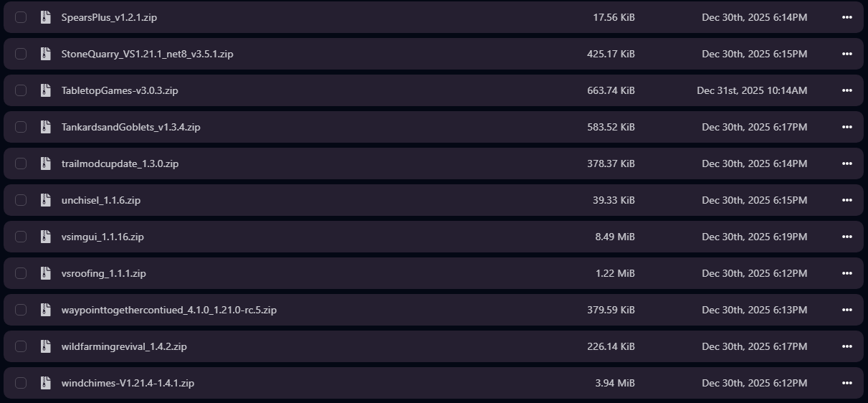This screenshot has width=868, height=403.
Task: Select the checkbox for StoneQuarry_VS1.21.1_net8_v3.5.1.zip
Action: pos(21,54)
